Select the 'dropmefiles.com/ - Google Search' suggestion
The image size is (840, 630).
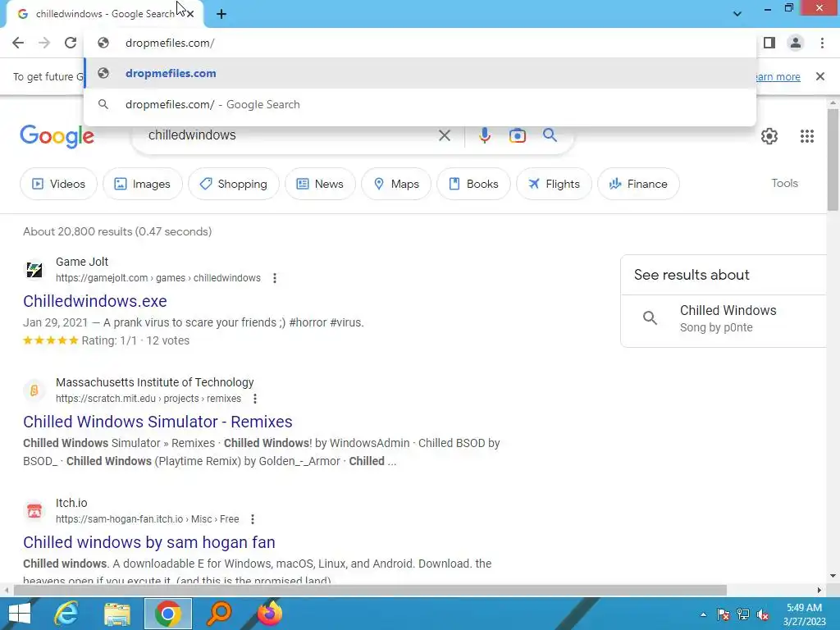(x=420, y=104)
